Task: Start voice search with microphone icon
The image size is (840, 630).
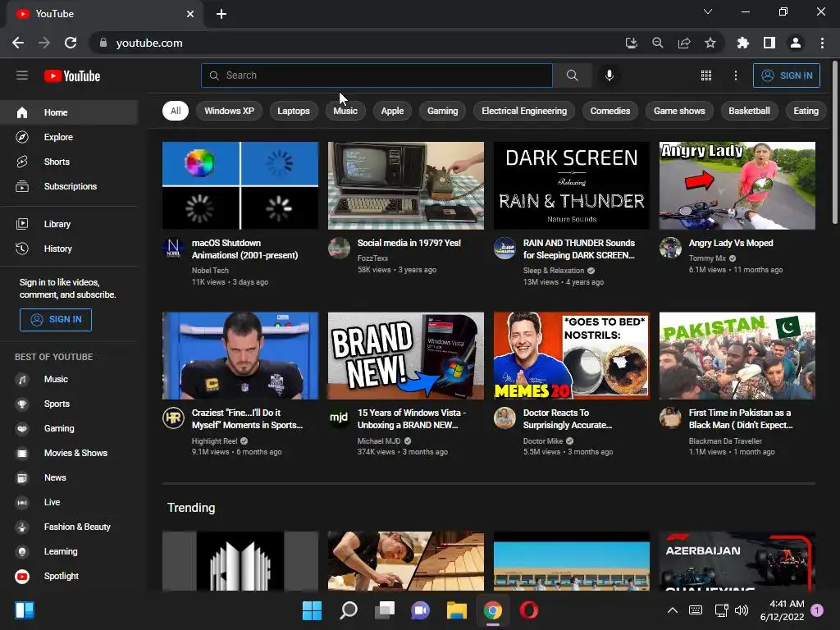Action: pos(609,75)
